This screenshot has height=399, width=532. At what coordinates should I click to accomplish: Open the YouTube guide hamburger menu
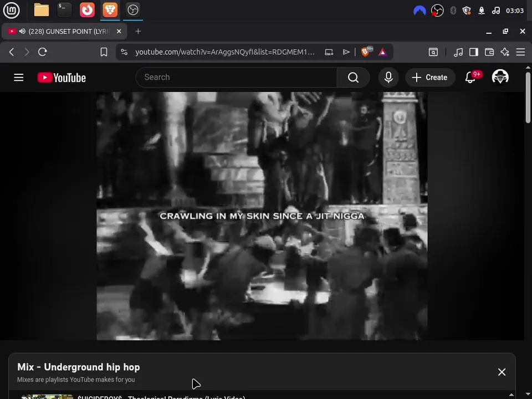coord(19,78)
